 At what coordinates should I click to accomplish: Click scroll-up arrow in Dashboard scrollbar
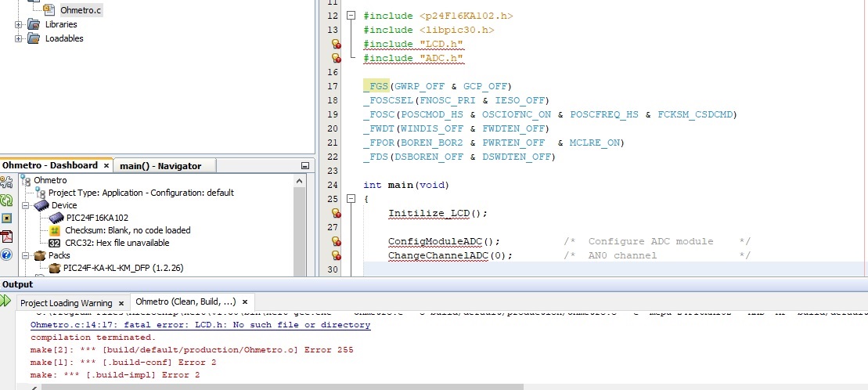click(299, 181)
